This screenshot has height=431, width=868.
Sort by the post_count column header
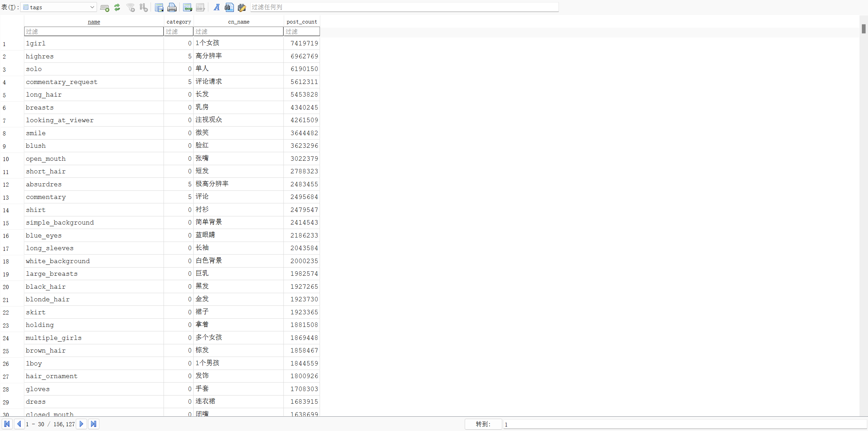(x=302, y=21)
